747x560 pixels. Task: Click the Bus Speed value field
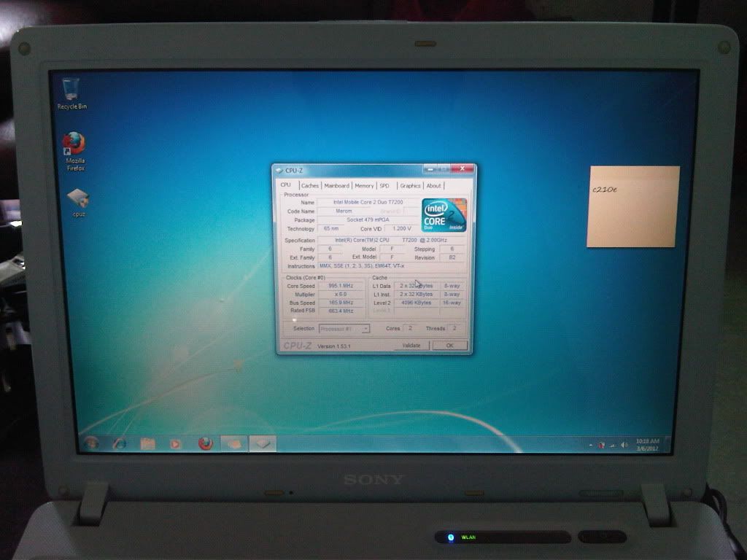[341, 303]
